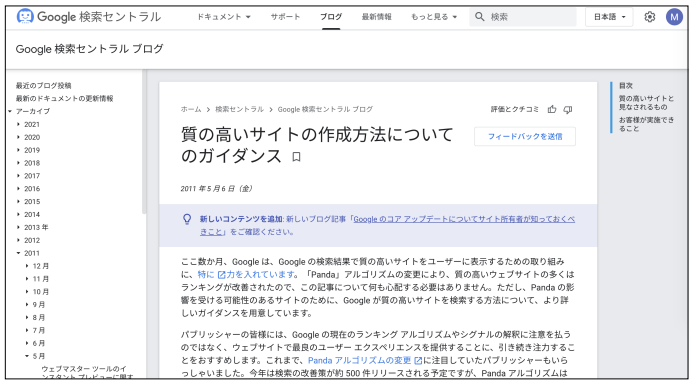
Task: Open 最近のブログ投稿 in the sidebar
Action: (x=43, y=85)
